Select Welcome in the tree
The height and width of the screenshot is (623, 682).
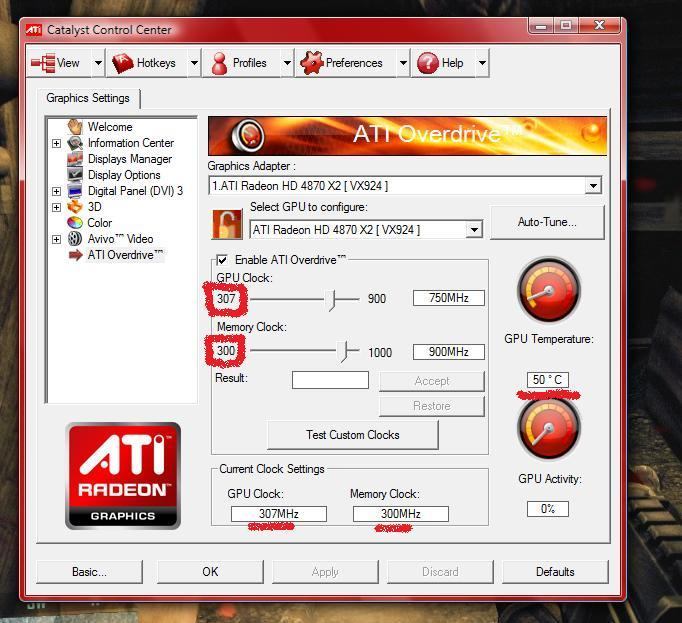tap(110, 127)
